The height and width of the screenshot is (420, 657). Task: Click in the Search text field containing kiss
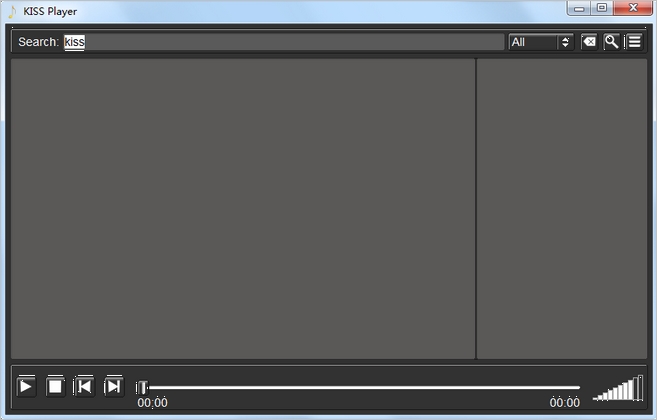(x=284, y=42)
